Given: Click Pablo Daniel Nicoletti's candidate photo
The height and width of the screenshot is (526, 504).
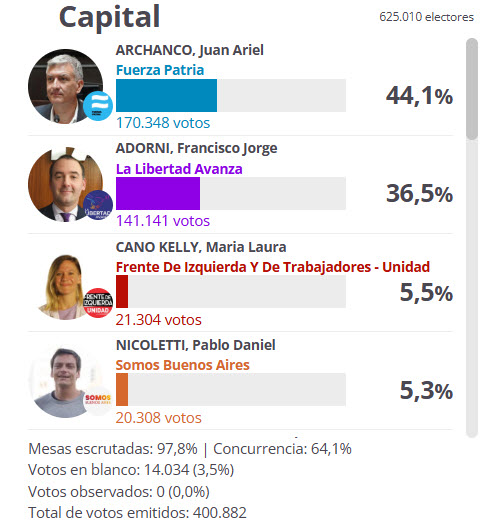Looking at the screenshot, I should click(65, 381).
